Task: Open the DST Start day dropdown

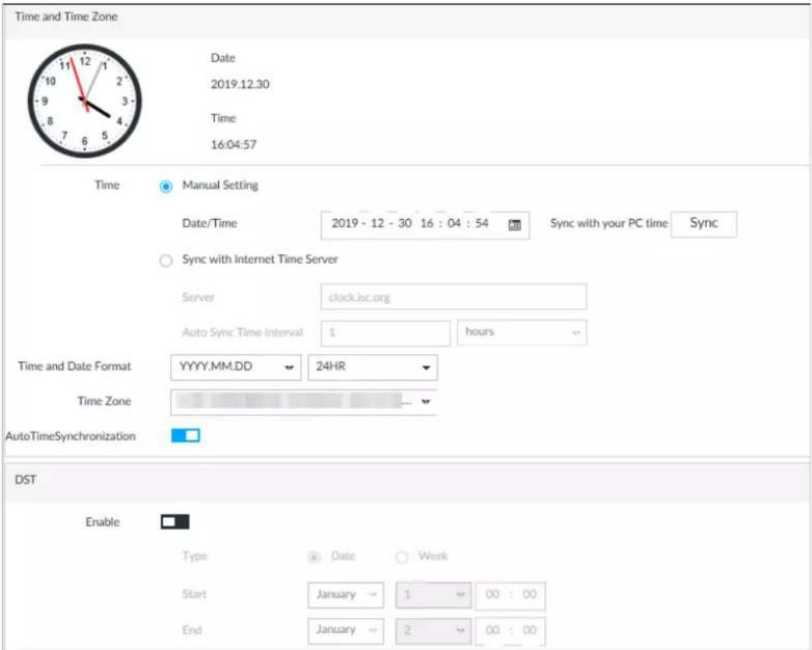Action: 433,595
